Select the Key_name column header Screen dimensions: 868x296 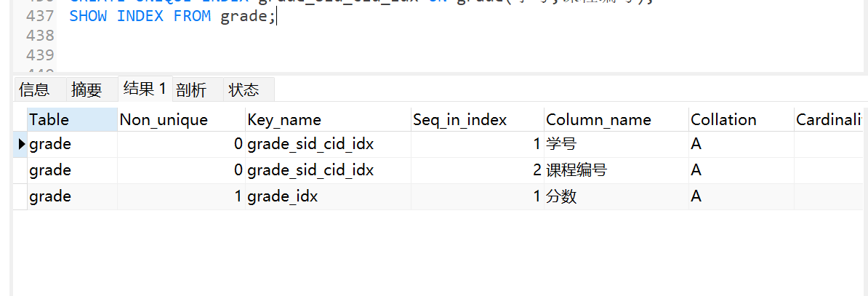(327, 119)
